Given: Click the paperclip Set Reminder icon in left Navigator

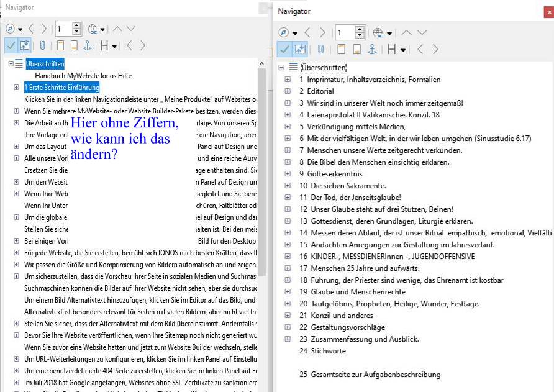Looking at the screenshot, I should coord(42,45).
